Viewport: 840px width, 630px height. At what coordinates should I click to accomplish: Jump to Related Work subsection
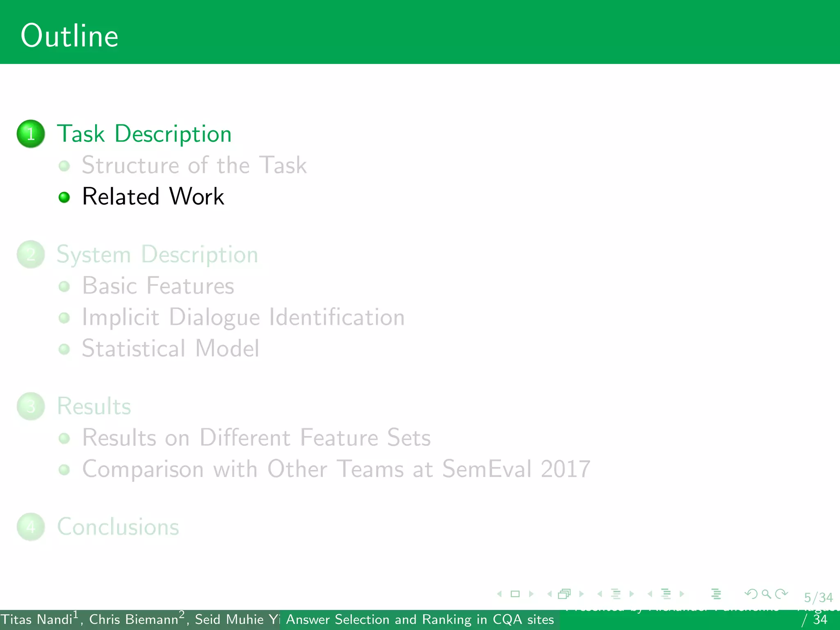[x=153, y=196]
